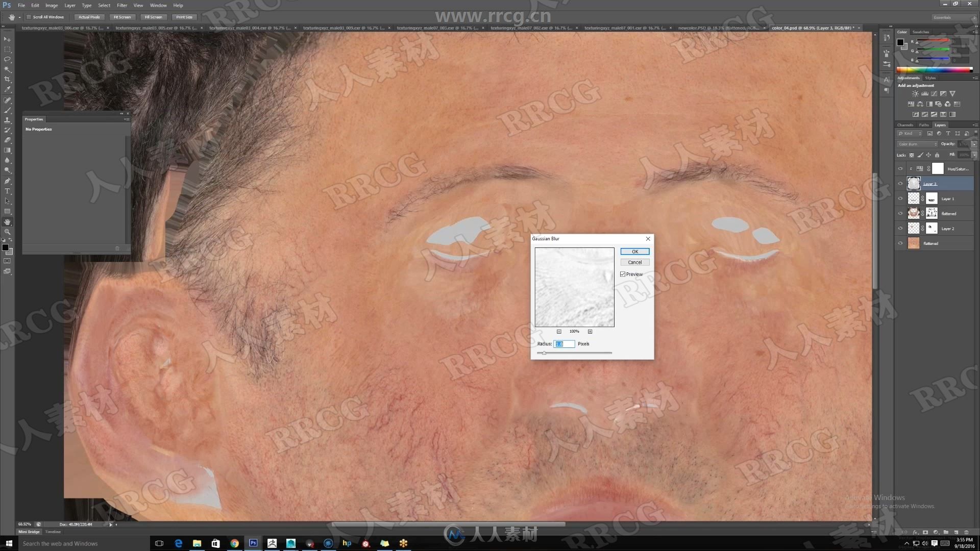This screenshot has height=551, width=980.
Task: Switch to the Channels tab
Action: (x=905, y=125)
